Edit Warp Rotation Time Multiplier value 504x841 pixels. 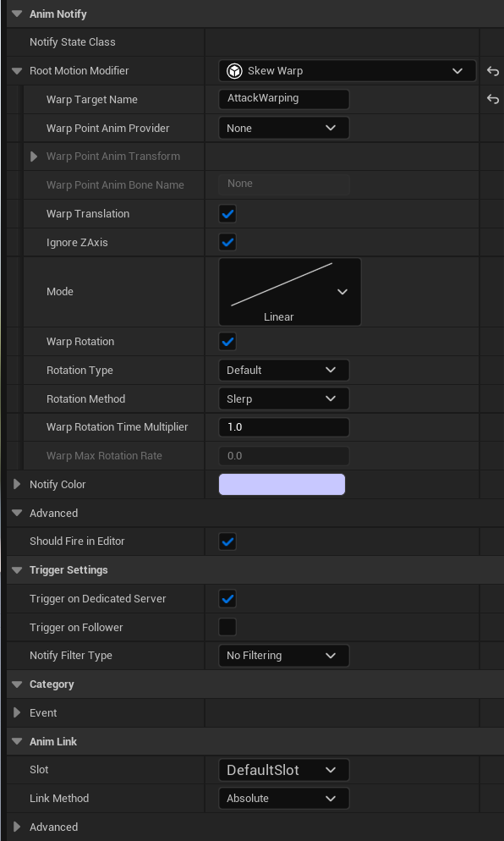(284, 427)
